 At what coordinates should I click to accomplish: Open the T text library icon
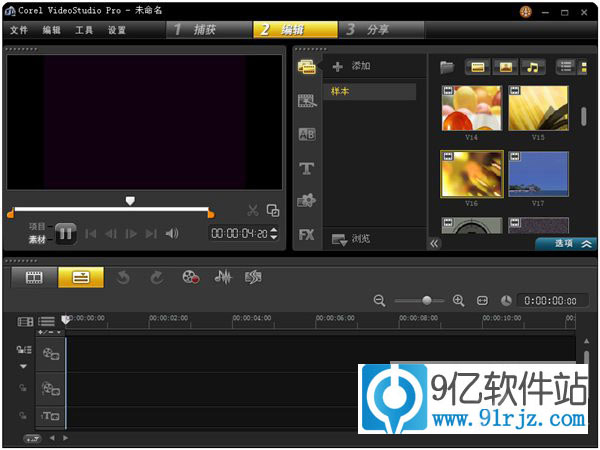307,168
